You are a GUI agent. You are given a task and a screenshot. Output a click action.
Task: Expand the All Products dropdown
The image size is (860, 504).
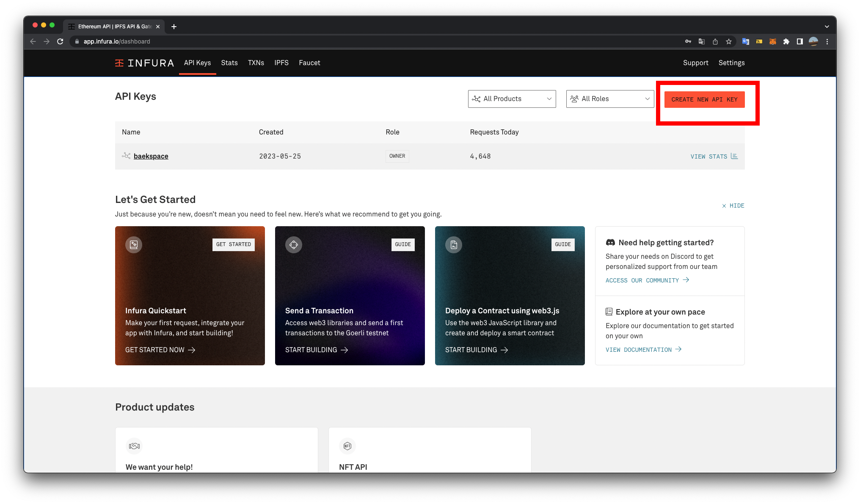point(512,99)
